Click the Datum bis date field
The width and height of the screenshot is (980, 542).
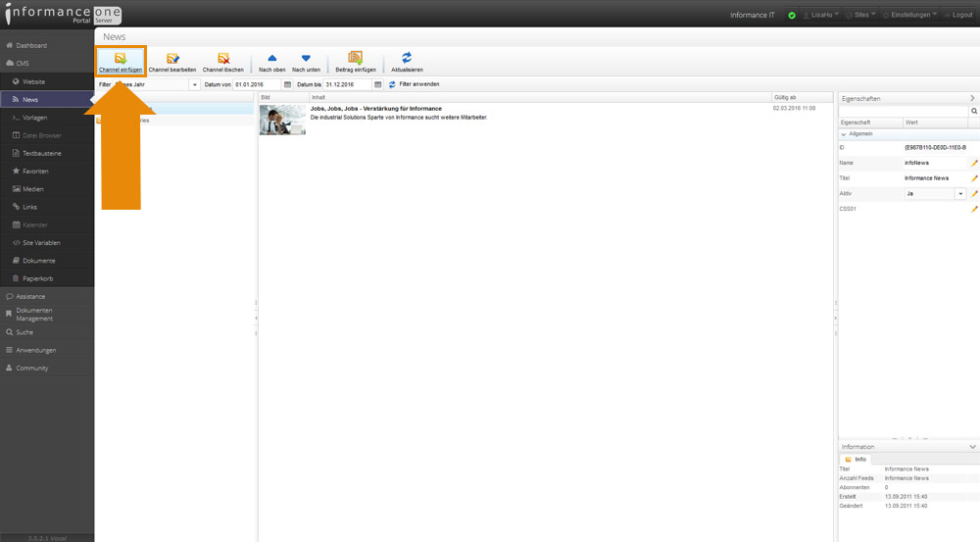click(348, 84)
